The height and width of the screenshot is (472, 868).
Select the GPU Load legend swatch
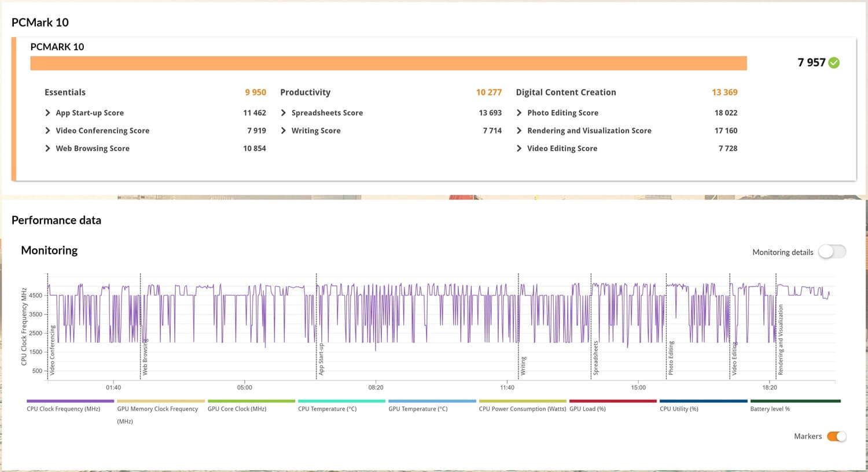[613, 401]
